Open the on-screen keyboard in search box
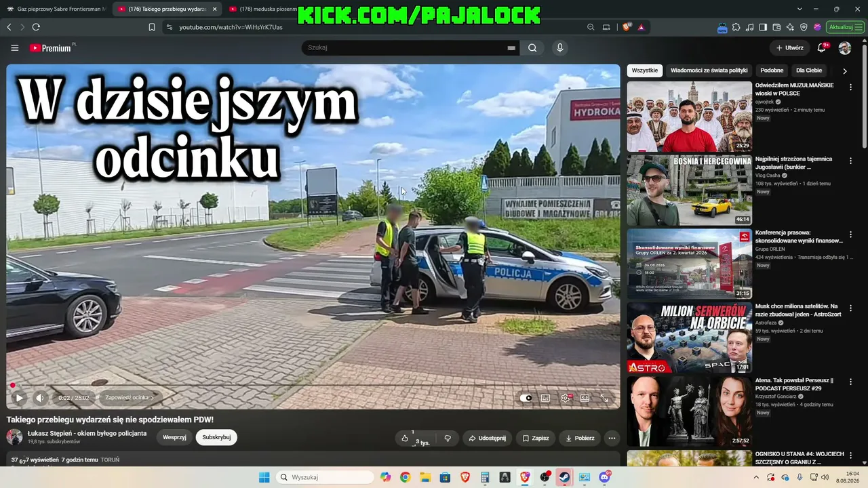The height and width of the screenshot is (488, 868). [511, 48]
